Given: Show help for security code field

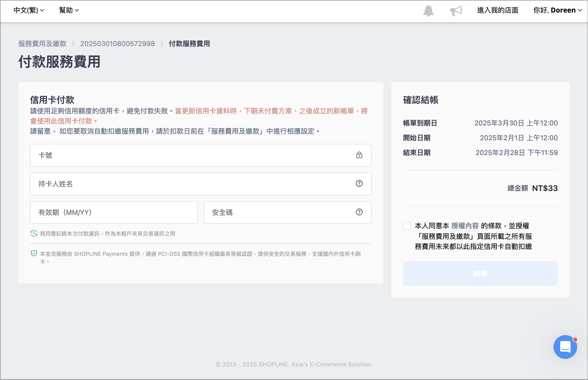Looking at the screenshot, I should (359, 212).
